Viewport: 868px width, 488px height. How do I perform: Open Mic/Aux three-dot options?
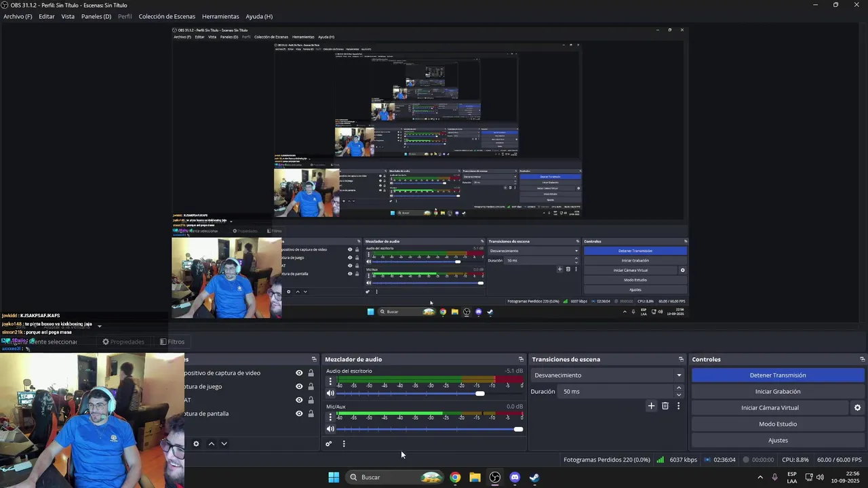pos(330,417)
